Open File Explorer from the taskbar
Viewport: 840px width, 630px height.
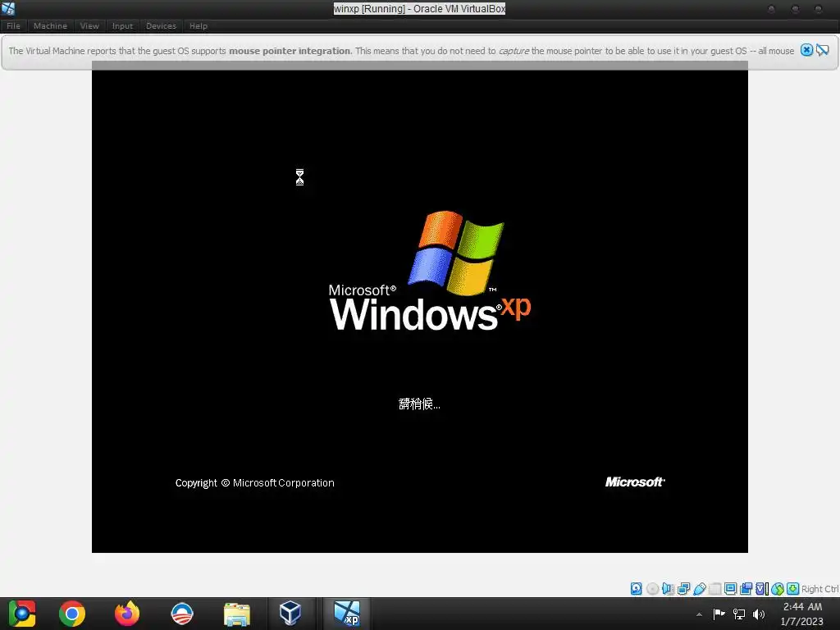click(x=237, y=614)
